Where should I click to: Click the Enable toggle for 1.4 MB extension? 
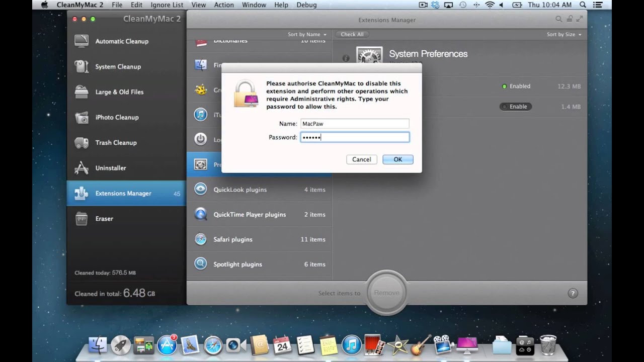[x=516, y=107]
